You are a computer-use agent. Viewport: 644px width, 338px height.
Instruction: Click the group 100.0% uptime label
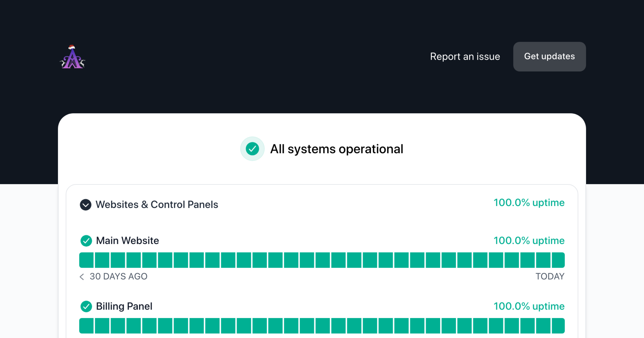[529, 203]
